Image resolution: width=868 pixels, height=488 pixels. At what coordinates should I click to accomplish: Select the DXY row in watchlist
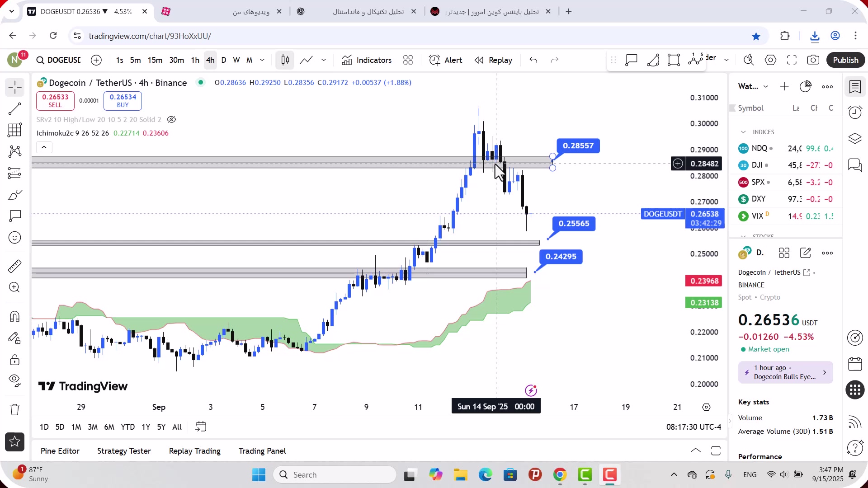coord(786,199)
